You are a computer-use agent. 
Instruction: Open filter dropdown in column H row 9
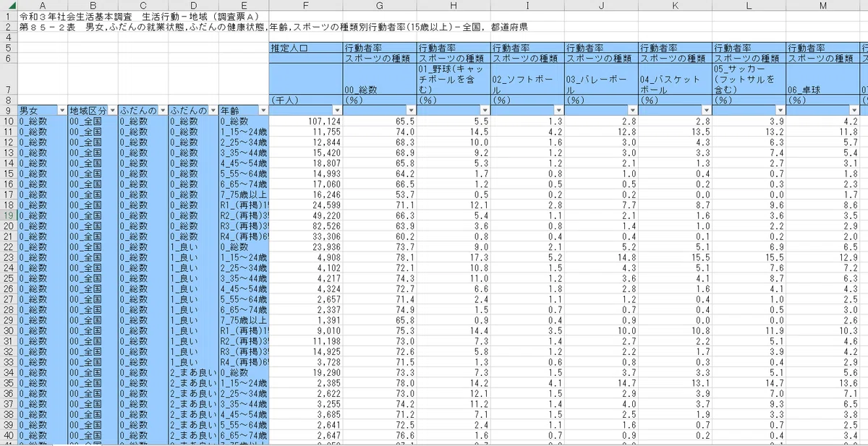[484, 111]
